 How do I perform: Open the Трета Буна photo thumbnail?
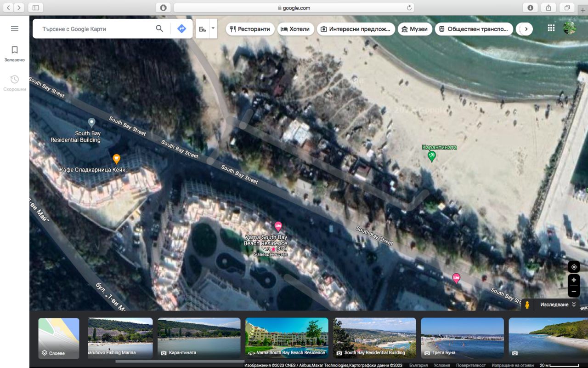coord(462,338)
